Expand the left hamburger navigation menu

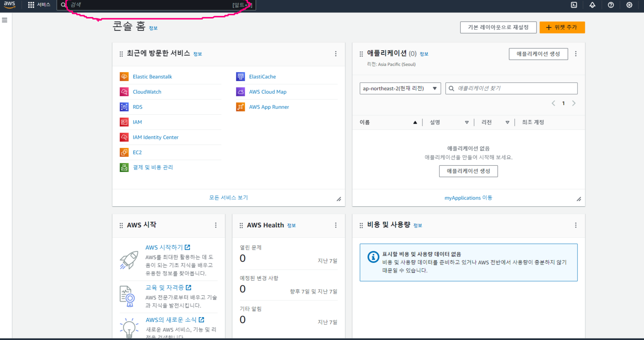click(x=5, y=20)
